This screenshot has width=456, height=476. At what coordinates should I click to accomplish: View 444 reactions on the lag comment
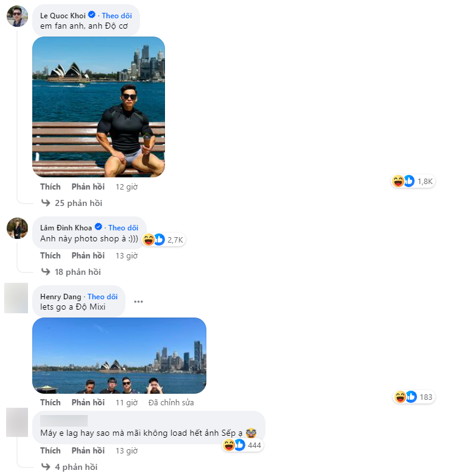pos(242,446)
